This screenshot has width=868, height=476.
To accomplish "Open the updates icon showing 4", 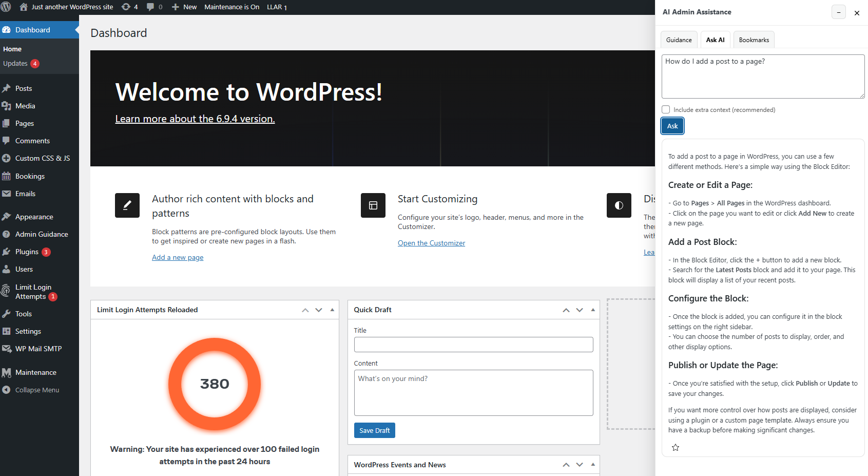I will click(129, 7).
